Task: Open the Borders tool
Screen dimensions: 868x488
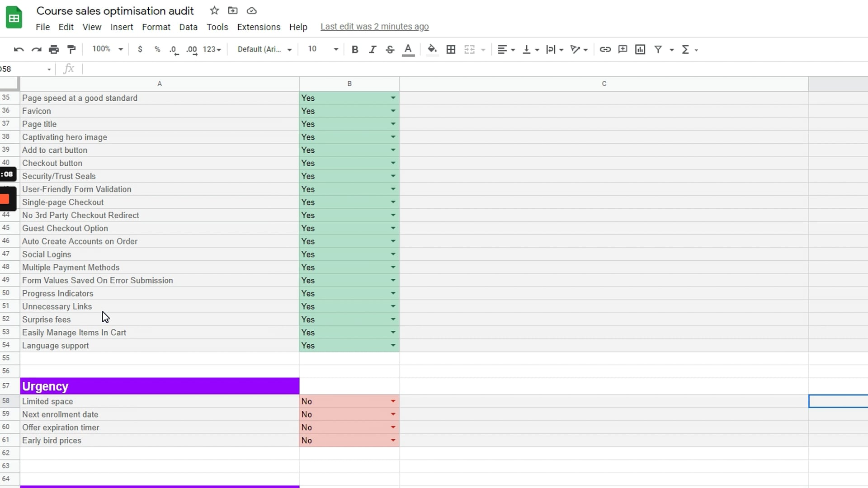Action: point(451,50)
